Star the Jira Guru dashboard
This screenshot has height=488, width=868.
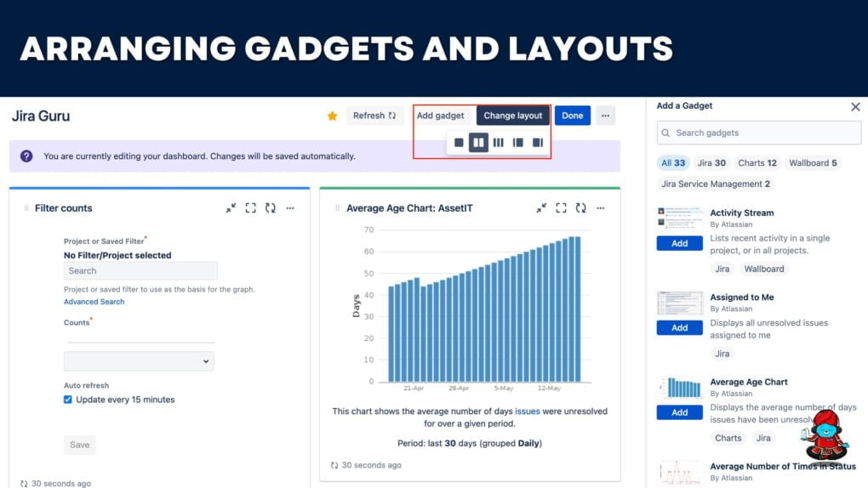332,116
